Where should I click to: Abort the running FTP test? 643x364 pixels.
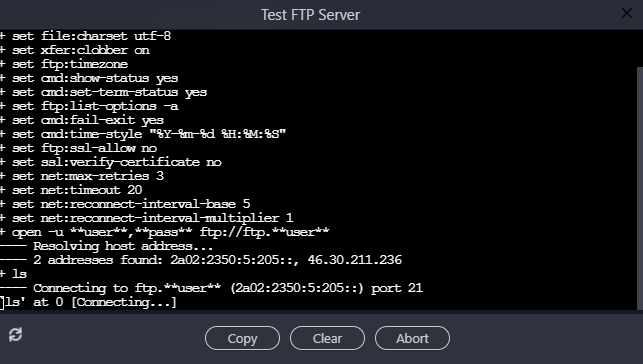(x=412, y=338)
